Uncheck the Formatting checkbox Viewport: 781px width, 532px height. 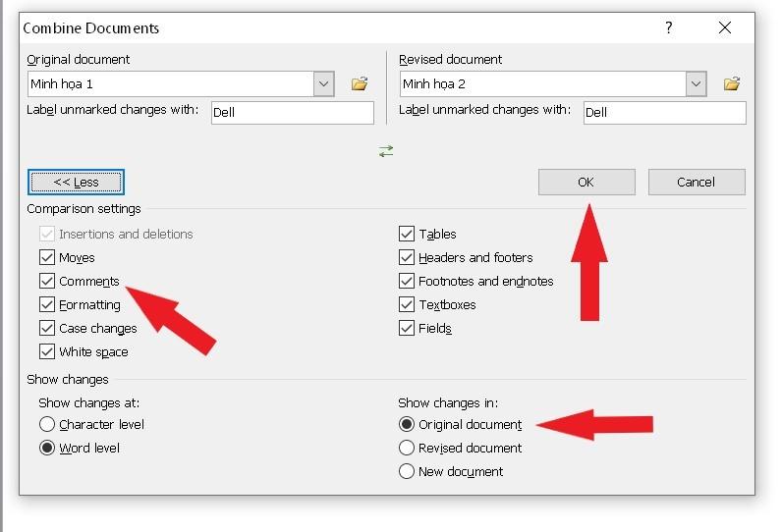tap(47, 305)
